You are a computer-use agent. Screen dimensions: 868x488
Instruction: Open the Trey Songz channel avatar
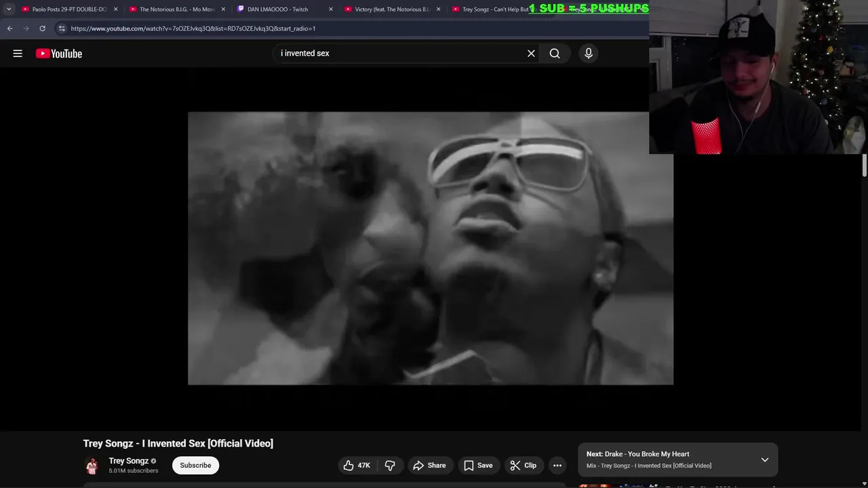pyautogui.click(x=92, y=466)
